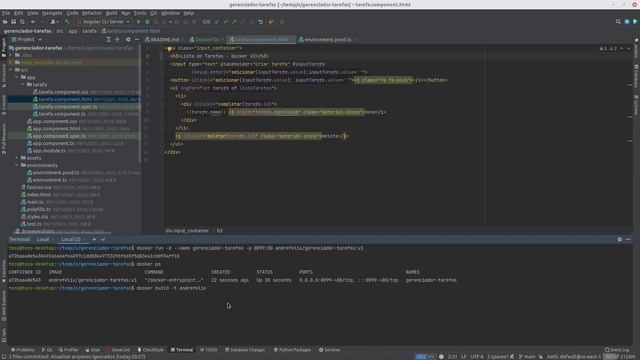Collapse the tarefa folder in project tree
Viewport: 640px width, 360px height.
point(23,84)
